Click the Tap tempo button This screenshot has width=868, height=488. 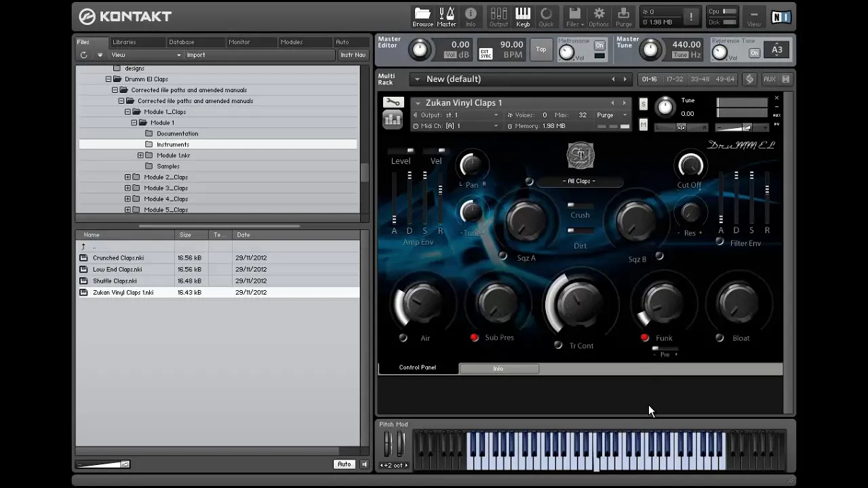click(541, 49)
